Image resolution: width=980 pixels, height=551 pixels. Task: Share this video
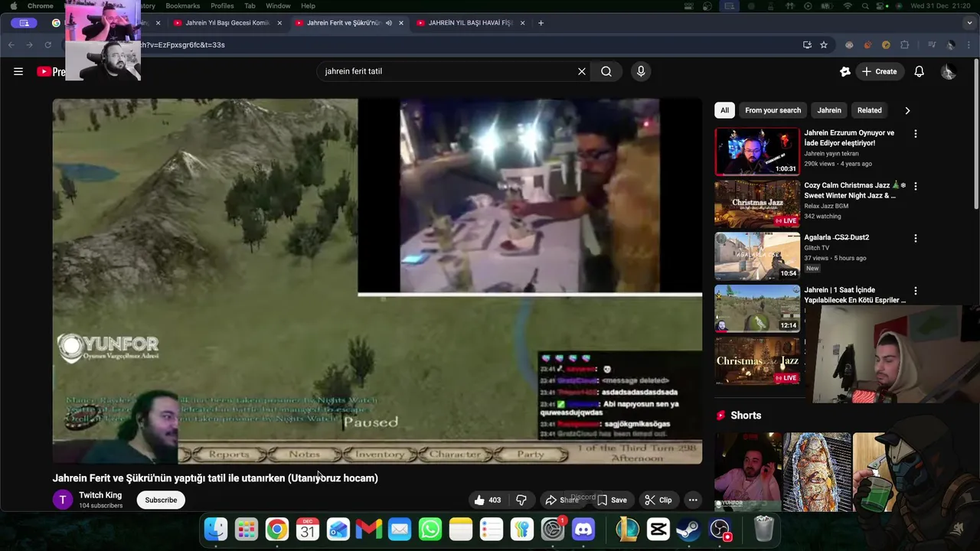[562, 500]
